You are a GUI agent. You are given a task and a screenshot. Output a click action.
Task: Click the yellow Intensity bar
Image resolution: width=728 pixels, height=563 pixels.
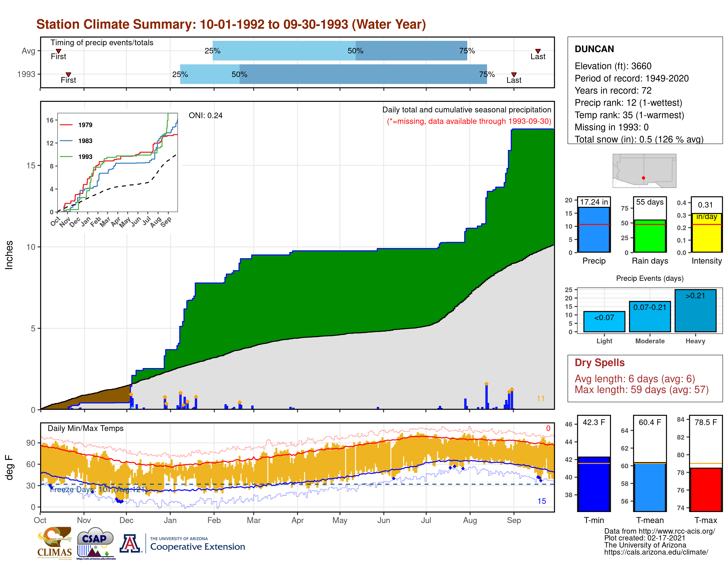tap(706, 233)
